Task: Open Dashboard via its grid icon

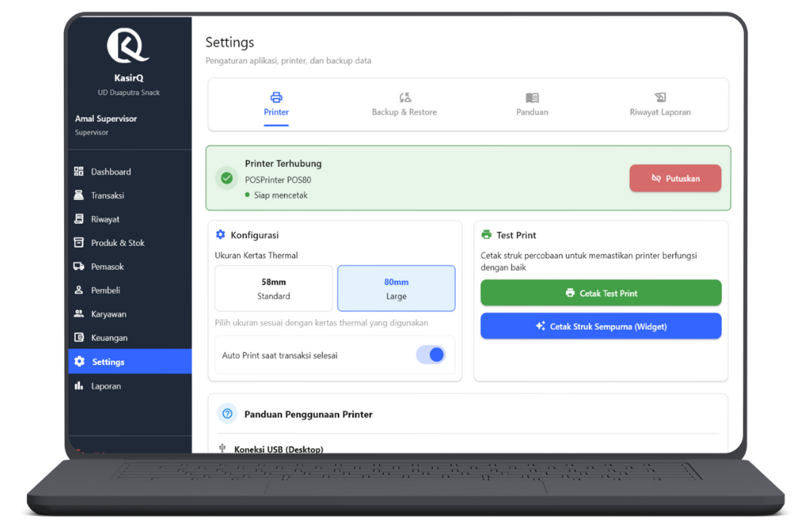Action: [x=79, y=171]
